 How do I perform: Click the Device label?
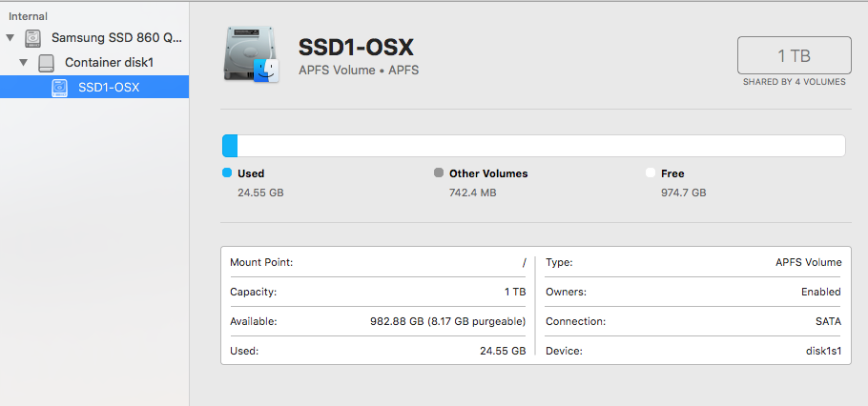point(564,351)
